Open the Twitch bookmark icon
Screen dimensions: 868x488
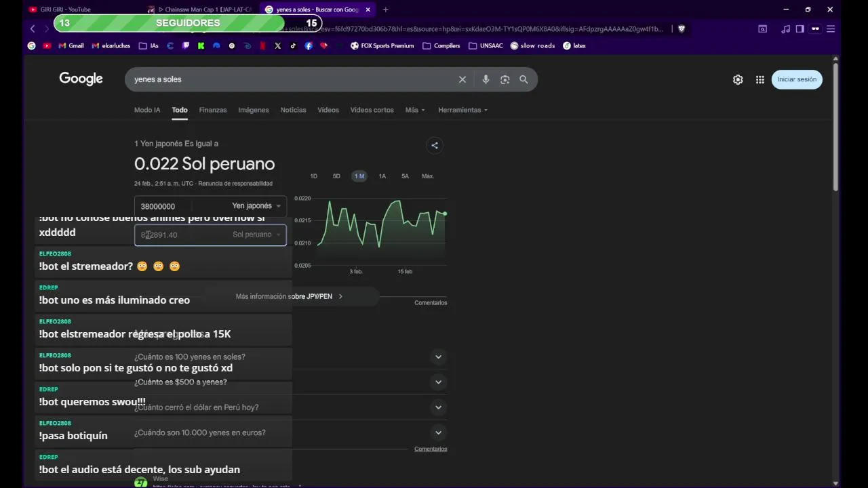click(186, 46)
